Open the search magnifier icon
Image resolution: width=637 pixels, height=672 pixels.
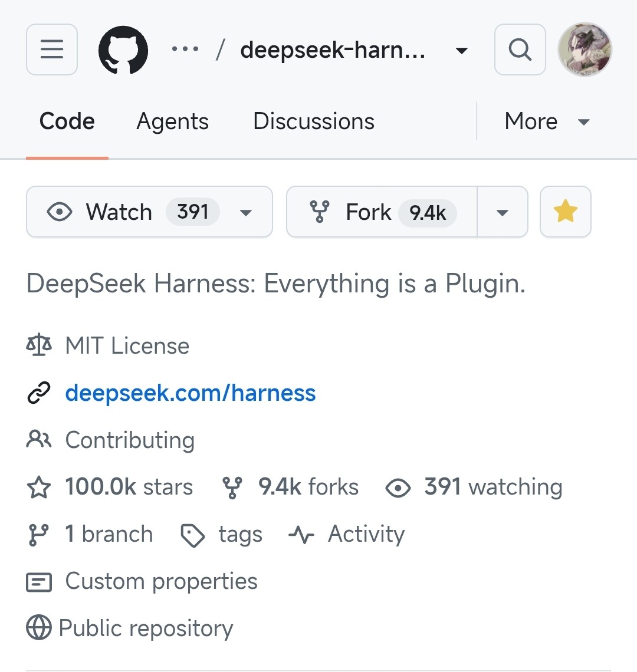(520, 50)
